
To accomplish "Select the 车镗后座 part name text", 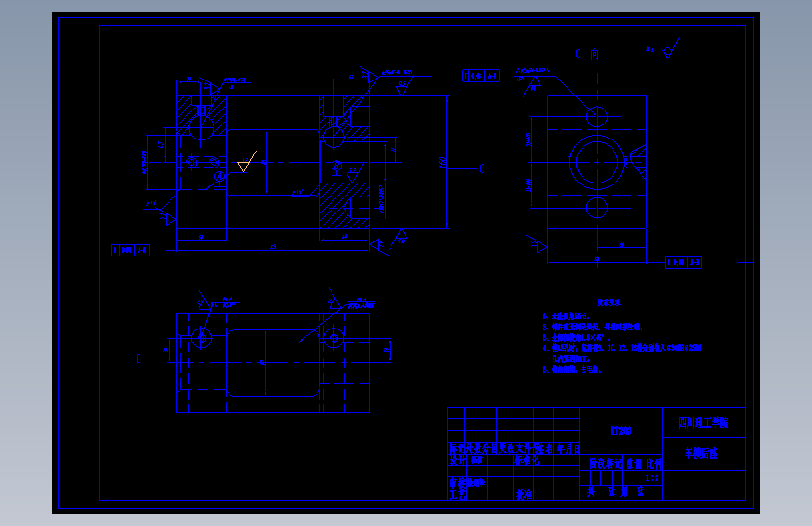I will (x=701, y=454).
